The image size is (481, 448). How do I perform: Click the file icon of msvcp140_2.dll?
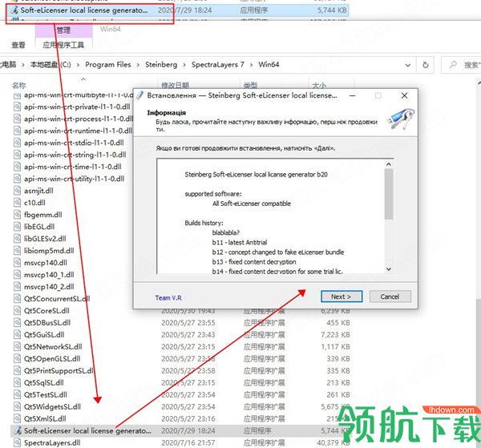click(17, 286)
